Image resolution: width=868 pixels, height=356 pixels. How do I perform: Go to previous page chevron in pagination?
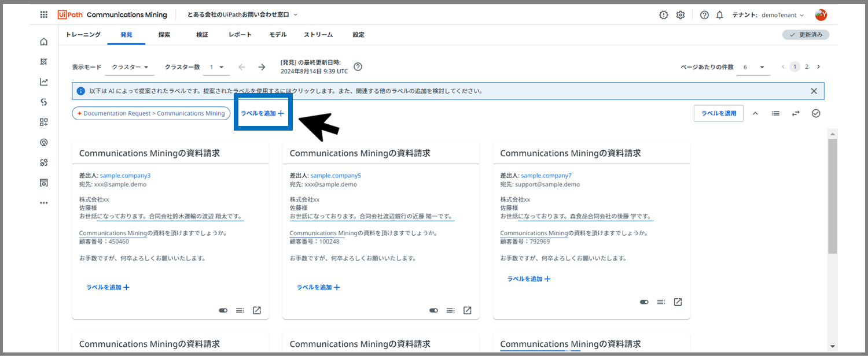click(783, 67)
